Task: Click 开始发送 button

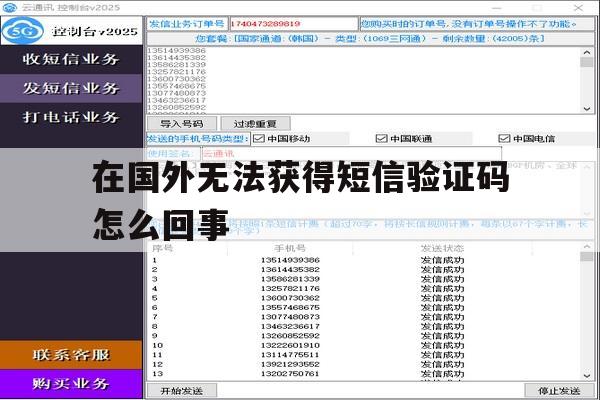Action: click(x=182, y=391)
